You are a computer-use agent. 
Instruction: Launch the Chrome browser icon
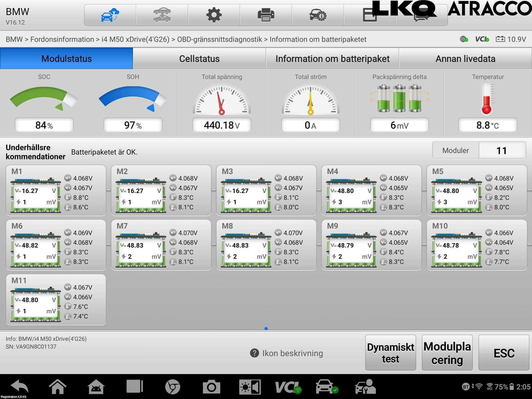coord(173,387)
